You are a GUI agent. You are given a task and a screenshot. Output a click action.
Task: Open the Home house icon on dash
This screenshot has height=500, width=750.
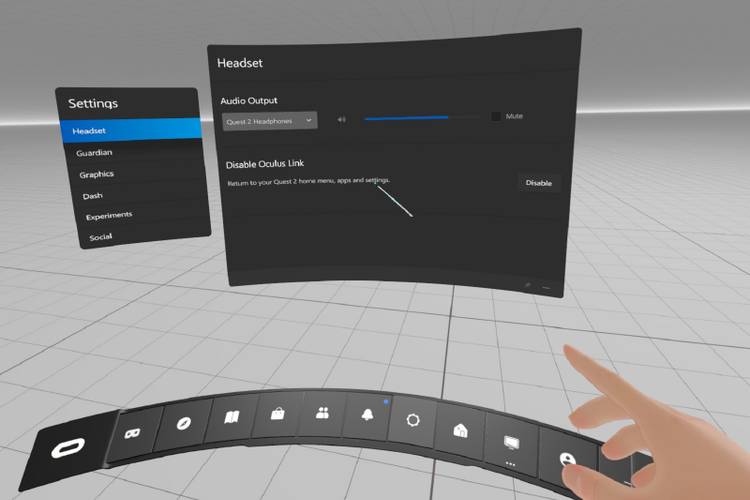pos(460,429)
